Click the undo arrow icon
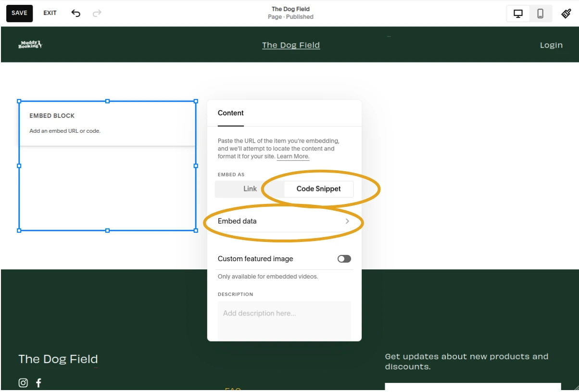 [x=76, y=13]
